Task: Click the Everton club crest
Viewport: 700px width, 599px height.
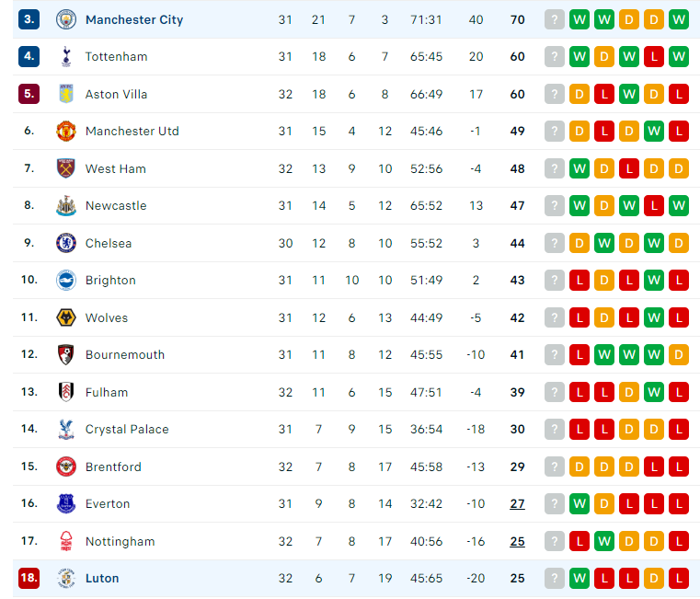Action: [66, 503]
